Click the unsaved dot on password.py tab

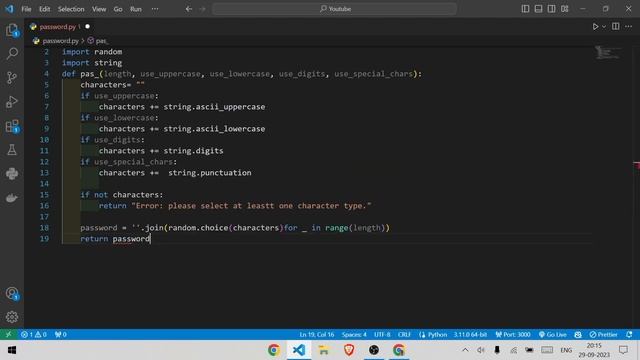(87, 27)
